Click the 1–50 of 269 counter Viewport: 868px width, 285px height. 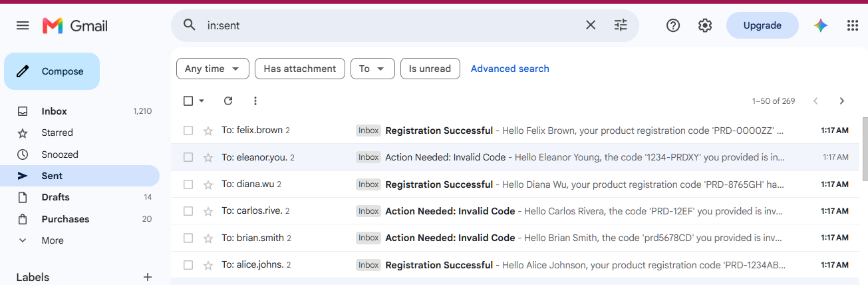[x=774, y=101]
